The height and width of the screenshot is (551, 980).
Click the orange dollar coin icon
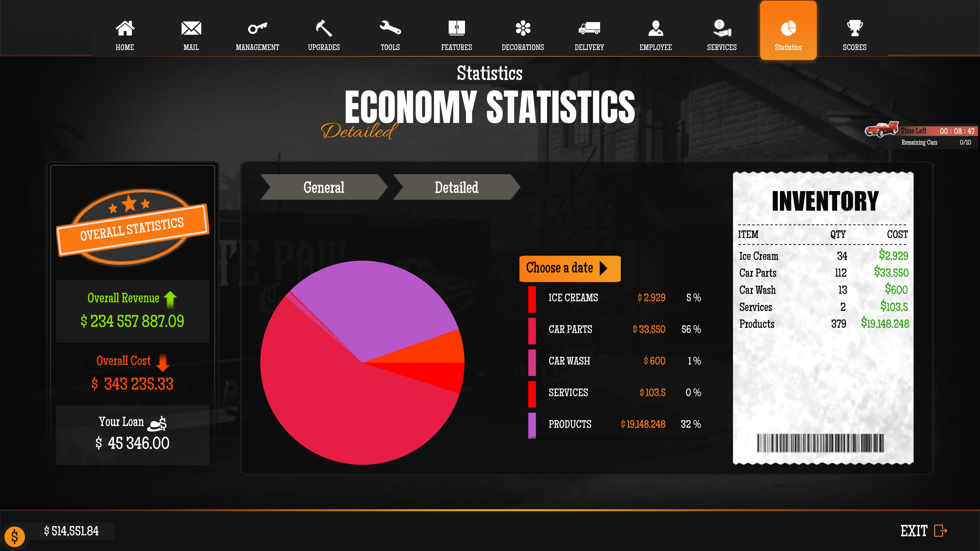(x=15, y=536)
